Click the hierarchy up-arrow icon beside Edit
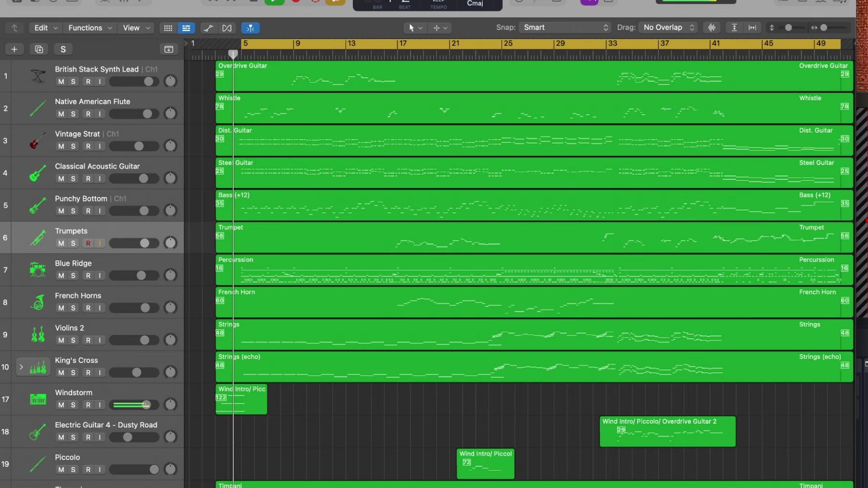 pos(14,28)
